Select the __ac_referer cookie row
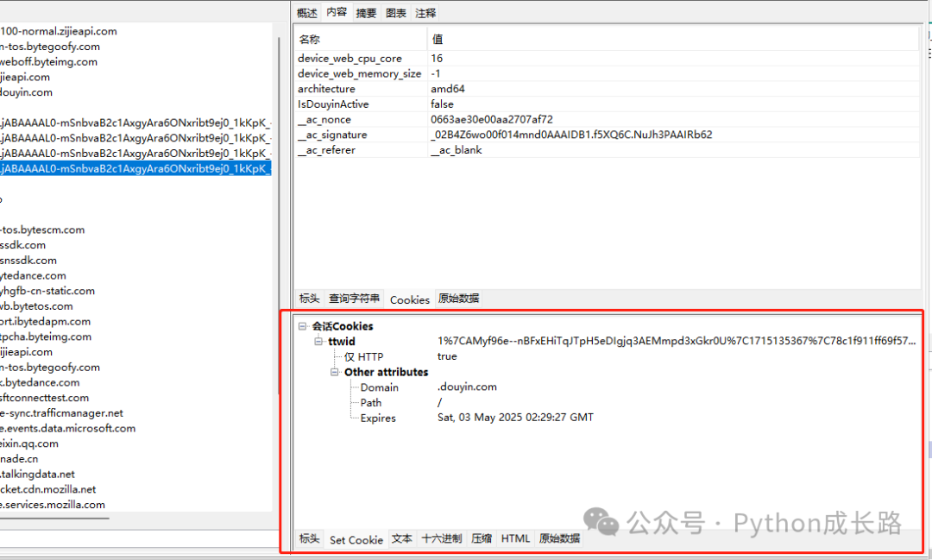The height and width of the screenshot is (560, 932). [608, 150]
